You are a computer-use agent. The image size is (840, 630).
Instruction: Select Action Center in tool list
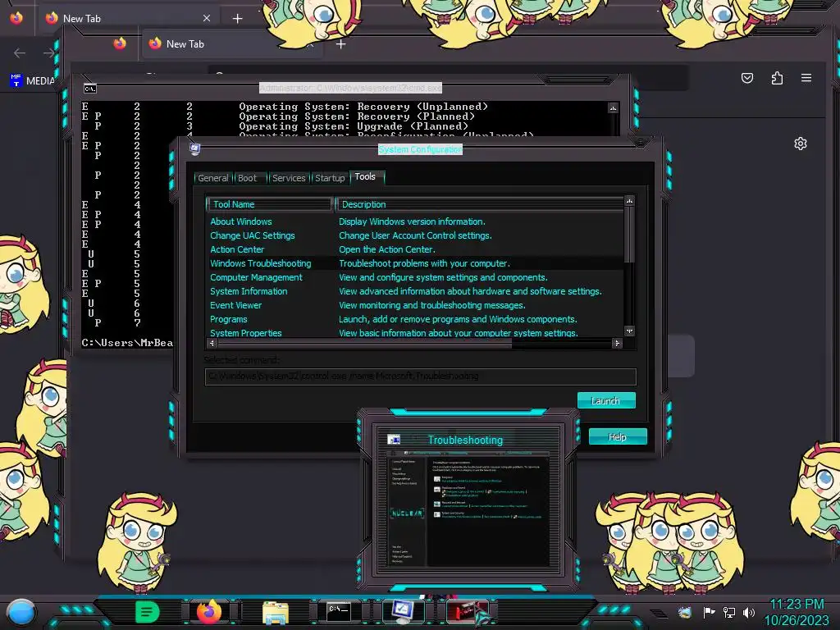pos(237,249)
